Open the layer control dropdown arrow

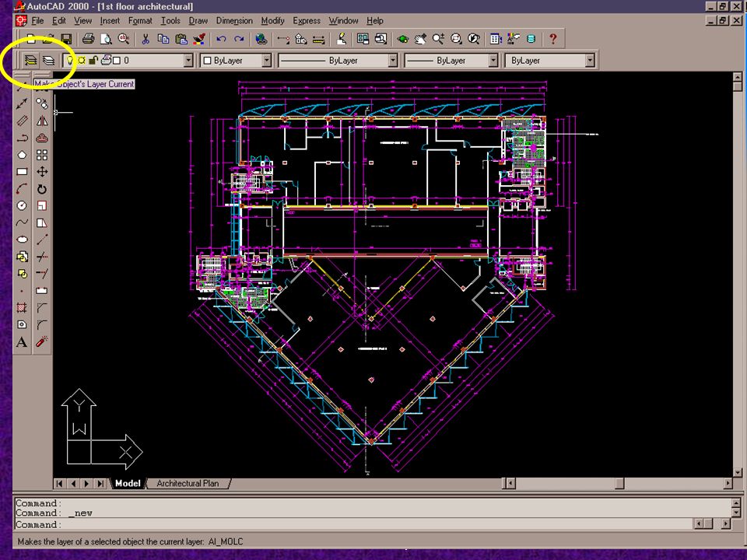(x=188, y=61)
